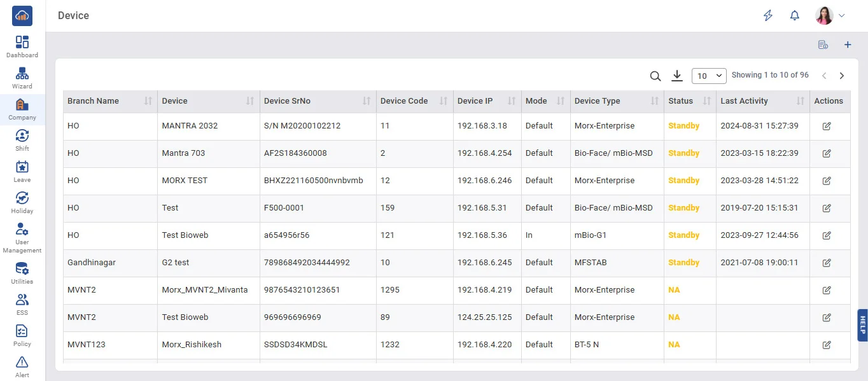The height and width of the screenshot is (381, 868).
Task: Click the search magnifier icon above table
Action: (x=655, y=76)
